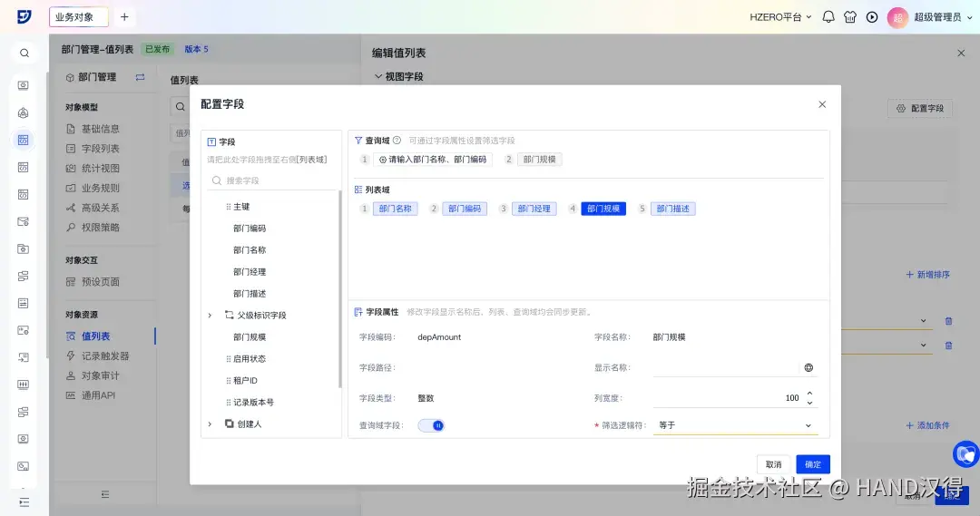Click the floating chat assistant icon
The height and width of the screenshot is (516, 980).
click(x=966, y=453)
